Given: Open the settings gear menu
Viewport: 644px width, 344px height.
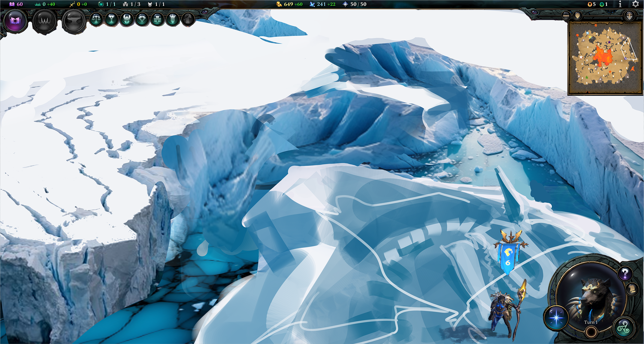Looking at the screenshot, I should pos(635,4).
